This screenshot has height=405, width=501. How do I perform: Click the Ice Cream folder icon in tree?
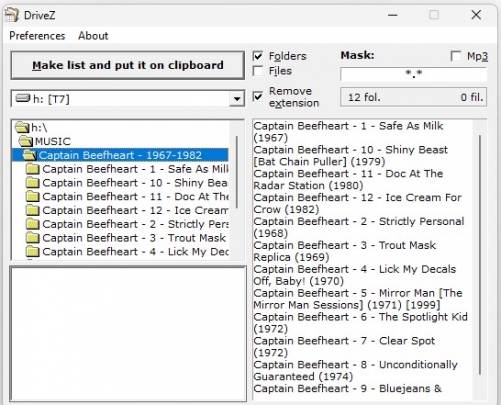[x=33, y=210]
